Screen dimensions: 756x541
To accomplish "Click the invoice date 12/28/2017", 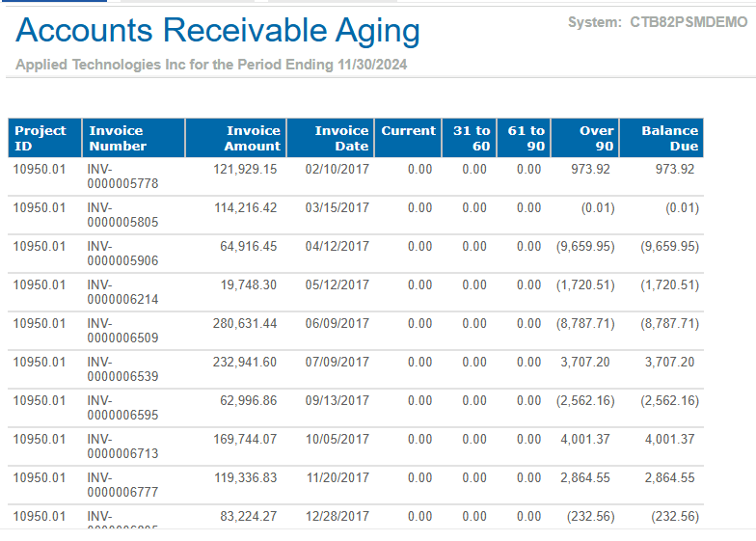I will (x=337, y=516).
